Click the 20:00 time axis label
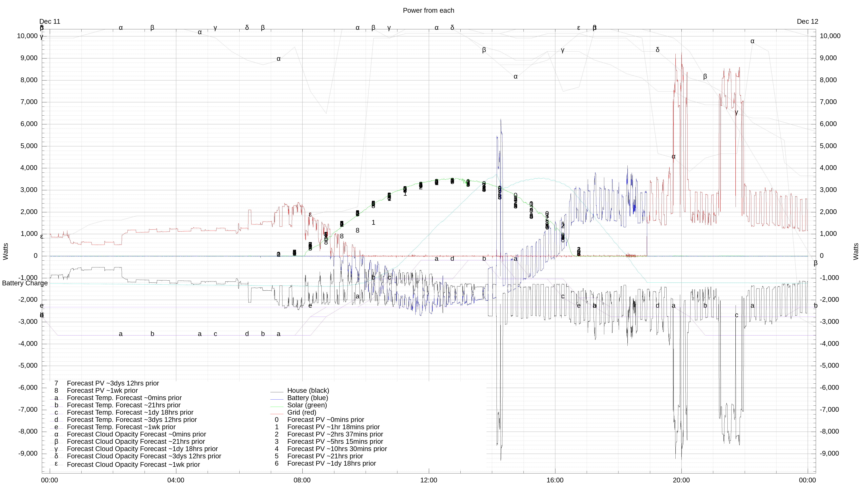The height and width of the screenshot is (488, 868). [x=681, y=480]
